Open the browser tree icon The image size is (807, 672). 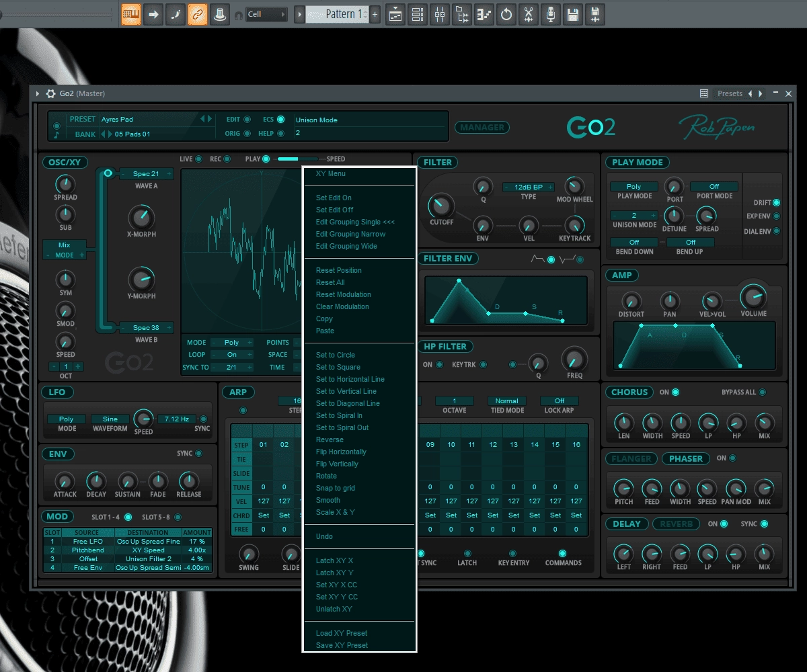462,14
